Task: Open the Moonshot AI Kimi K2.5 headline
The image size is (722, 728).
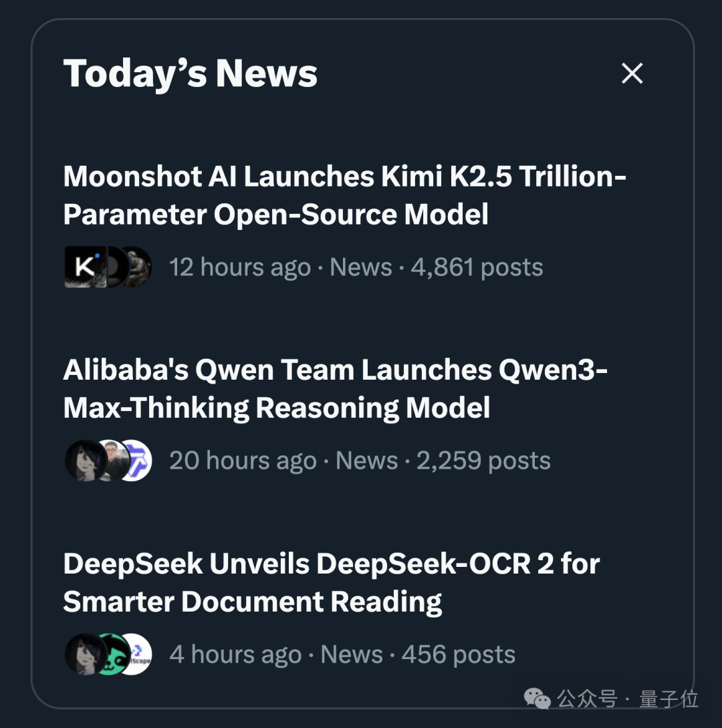Action: pos(344,195)
